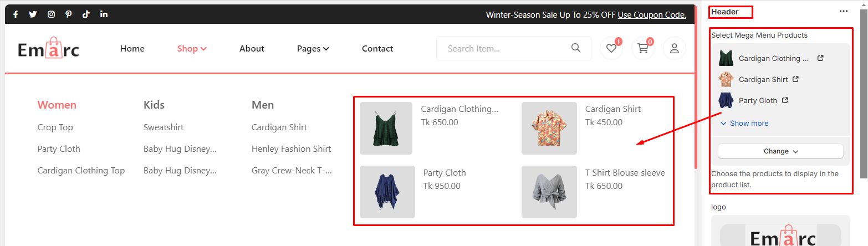Open the LinkedIn social icon
This screenshot has width=868, height=246.
coord(104,15)
